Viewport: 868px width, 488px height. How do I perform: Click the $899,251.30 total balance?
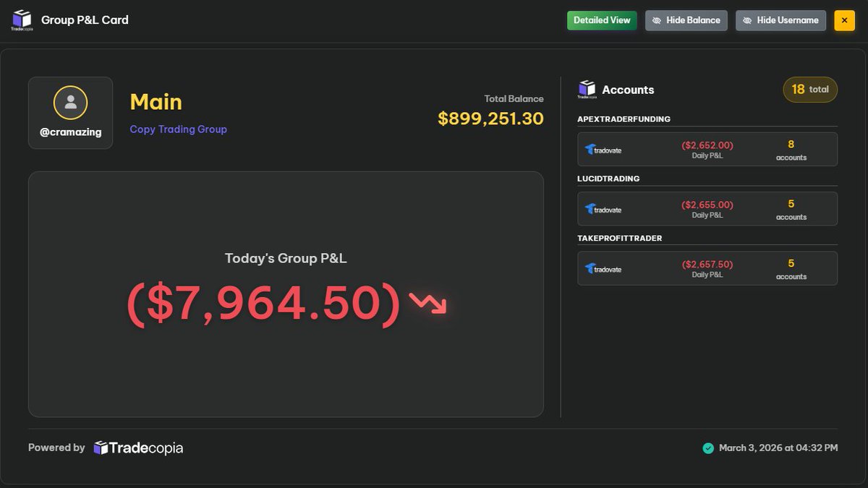point(490,118)
